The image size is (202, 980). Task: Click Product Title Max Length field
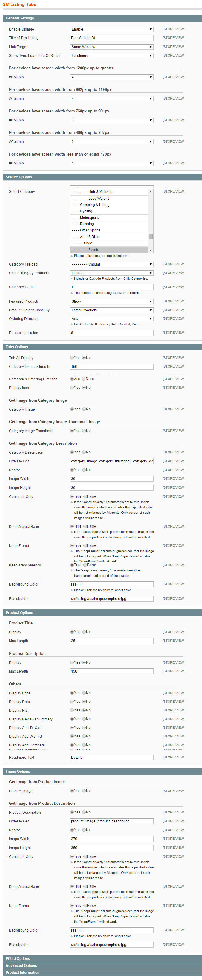[x=112, y=641]
